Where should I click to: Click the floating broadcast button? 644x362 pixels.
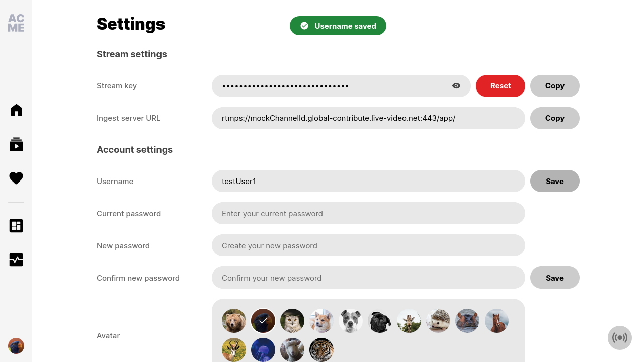coord(620,338)
